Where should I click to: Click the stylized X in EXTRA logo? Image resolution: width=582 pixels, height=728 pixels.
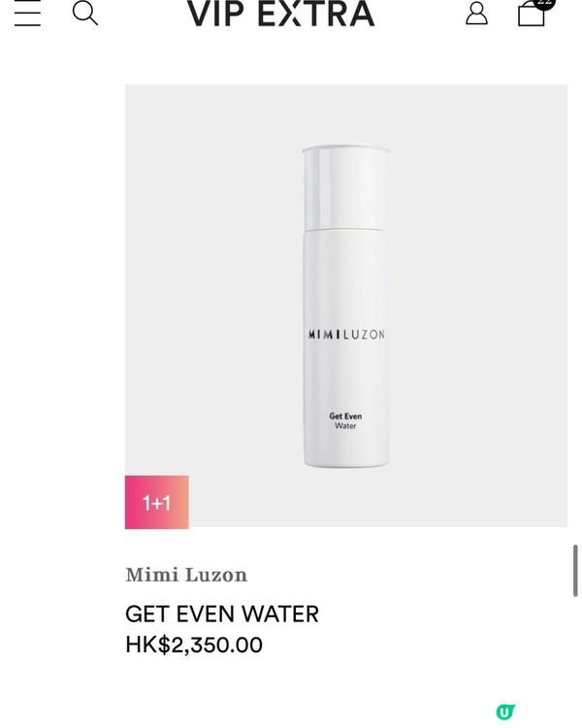click(290, 14)
